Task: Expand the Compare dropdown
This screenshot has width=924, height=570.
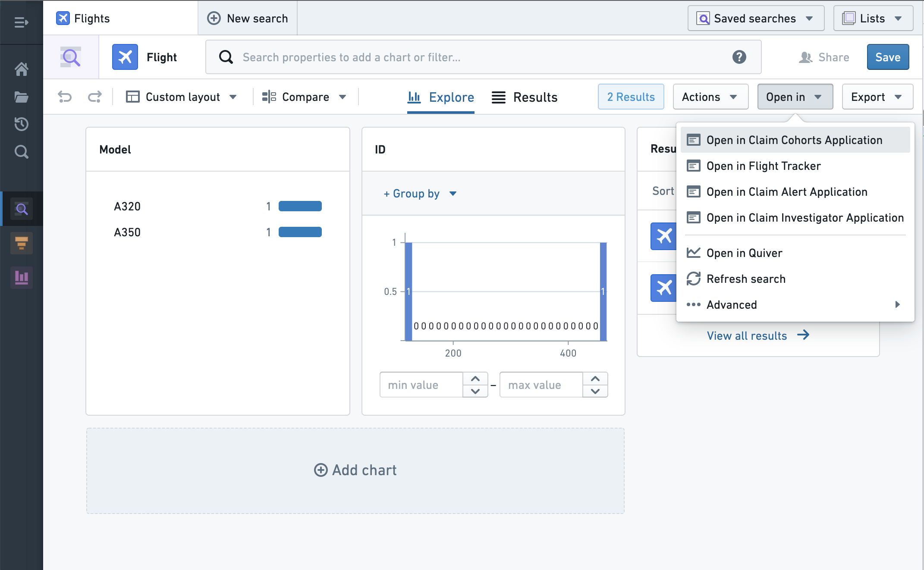Action: tap(305, 97)
